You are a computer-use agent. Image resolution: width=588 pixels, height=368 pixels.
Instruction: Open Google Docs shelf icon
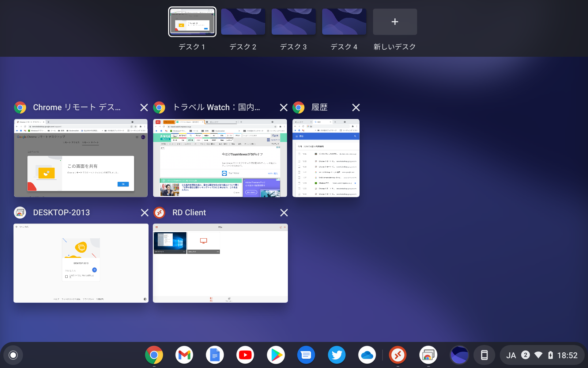click(215, 355)
